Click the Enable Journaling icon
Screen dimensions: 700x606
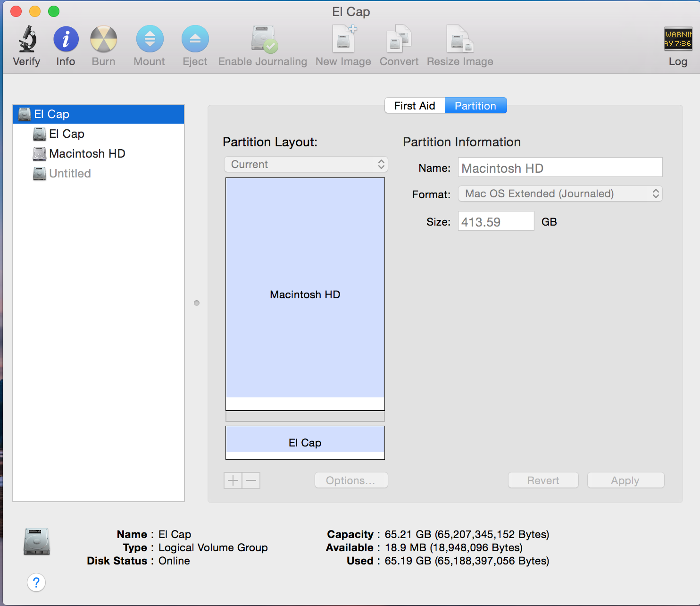tap(264, 39)
